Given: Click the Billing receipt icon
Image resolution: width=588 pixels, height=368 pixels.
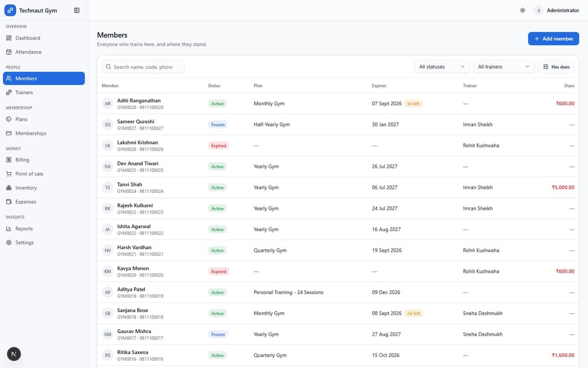Looking at the screenshot, I should coord(9,160).
